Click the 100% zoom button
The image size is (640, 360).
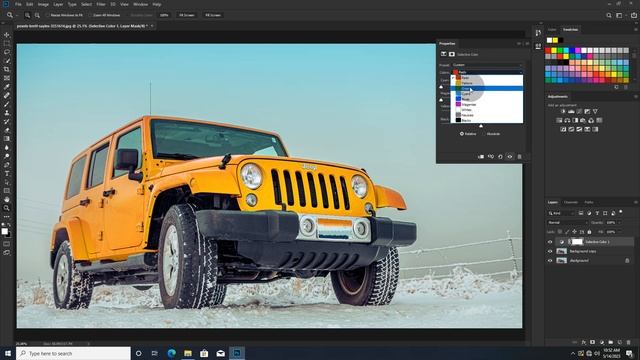coord(164,15)
